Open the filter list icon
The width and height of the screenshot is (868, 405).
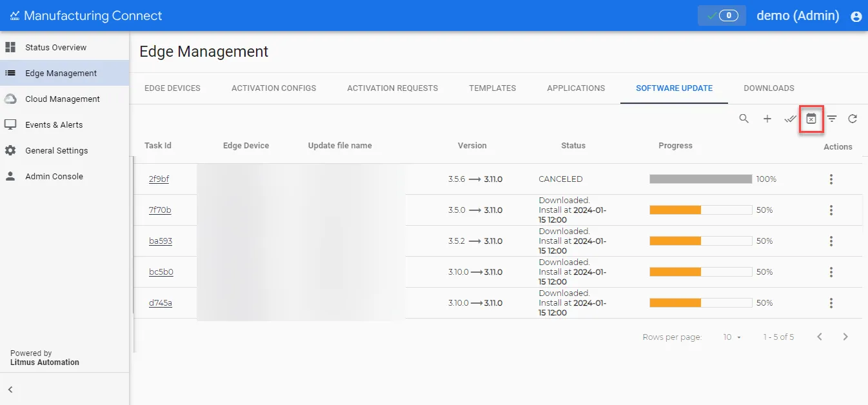pyautogui.click(x=833, y=119)
